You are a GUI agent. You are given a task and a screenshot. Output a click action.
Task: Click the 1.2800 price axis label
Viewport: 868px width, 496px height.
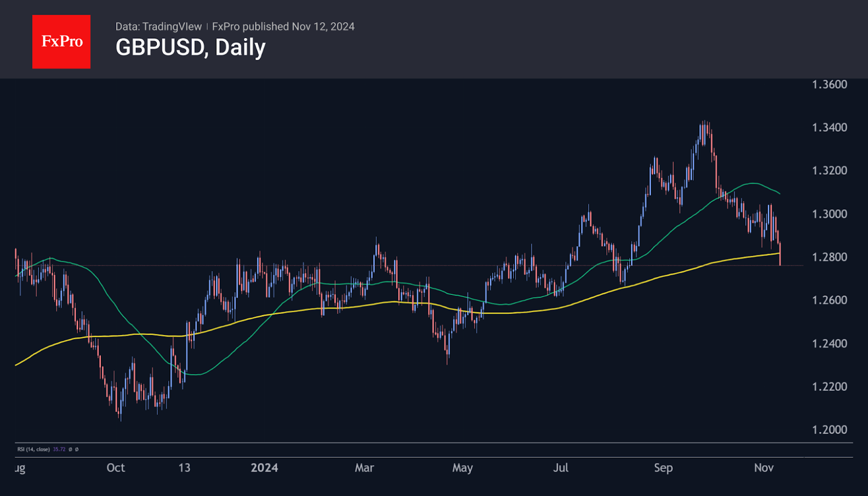pos(829,257)
